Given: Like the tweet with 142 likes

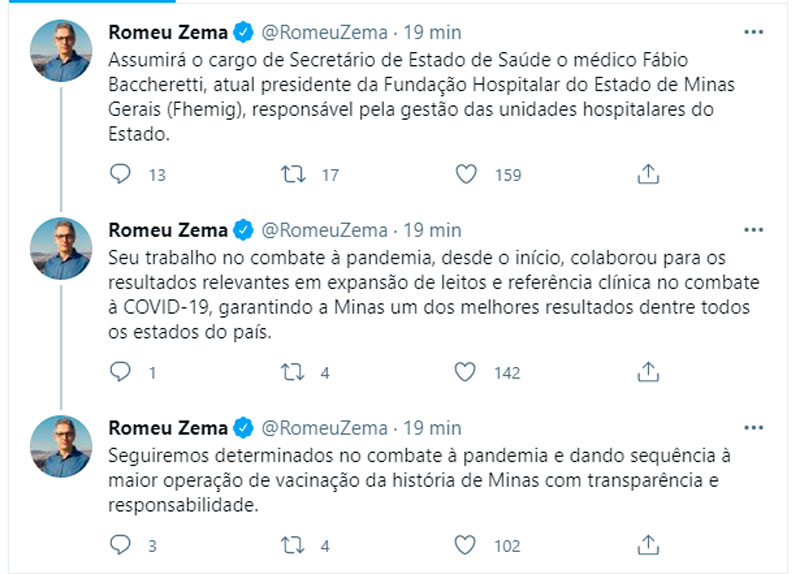Looking at the screenshot, I should [465, 372].
